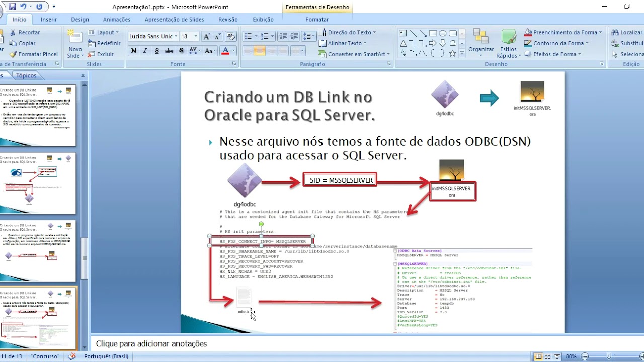Screen dimensions: 644x362
Task: Enable center text alignment
Action: (260, 51)
